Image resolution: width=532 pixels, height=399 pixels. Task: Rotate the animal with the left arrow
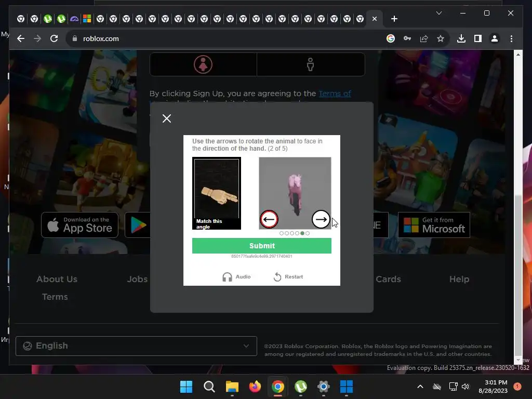[269, 220]
